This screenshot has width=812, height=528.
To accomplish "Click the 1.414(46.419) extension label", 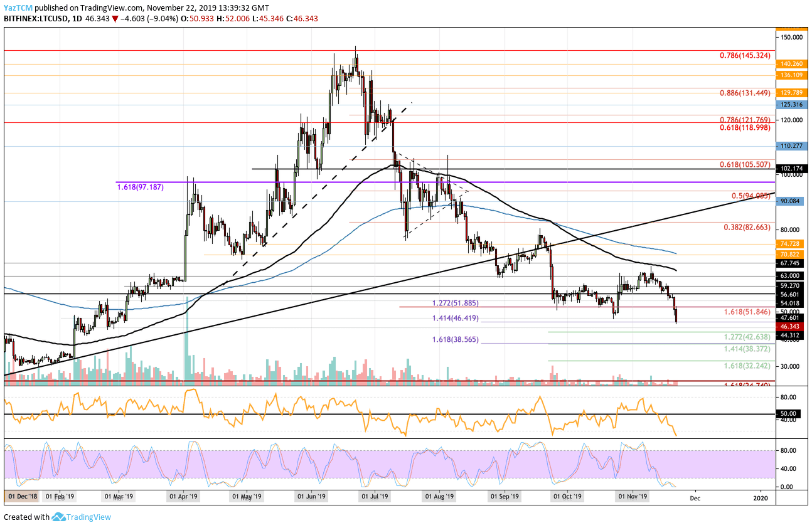I will click(456, 319).
